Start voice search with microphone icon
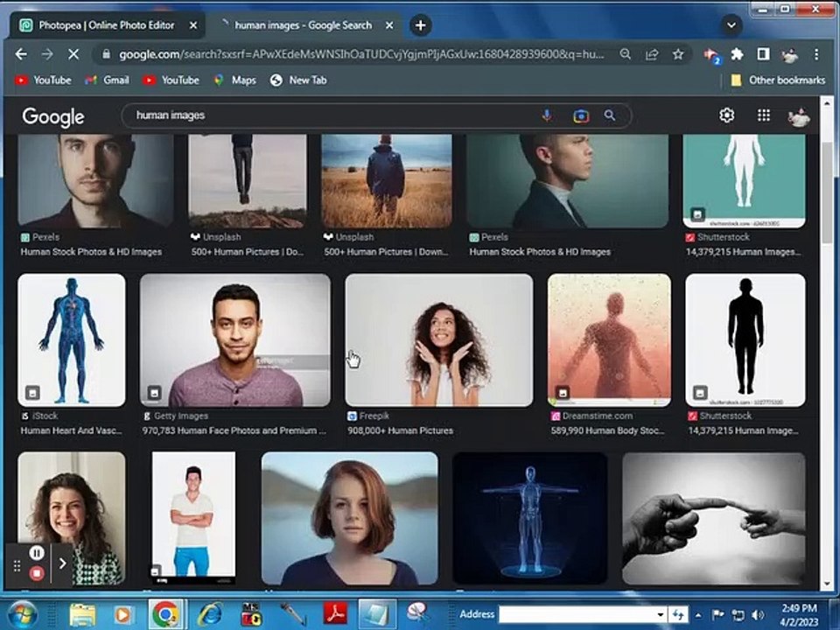 coord(546,115)
